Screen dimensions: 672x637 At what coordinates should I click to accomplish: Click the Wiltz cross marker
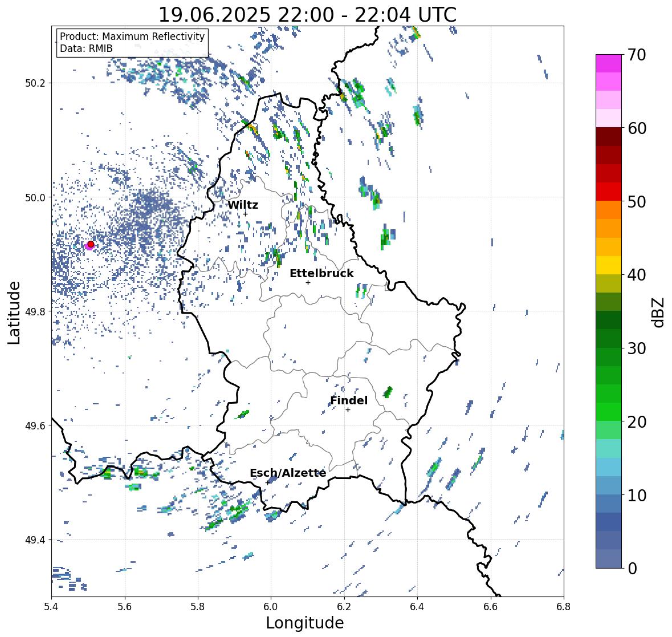pyautogui.click(x=246, y=214)
